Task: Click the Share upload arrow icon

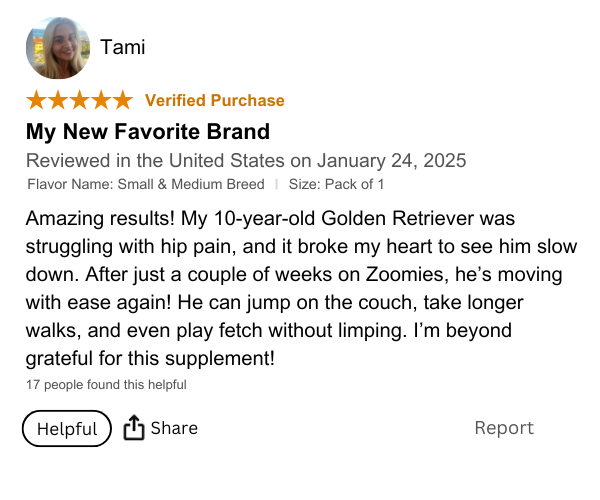Action: tap(134, 428)
